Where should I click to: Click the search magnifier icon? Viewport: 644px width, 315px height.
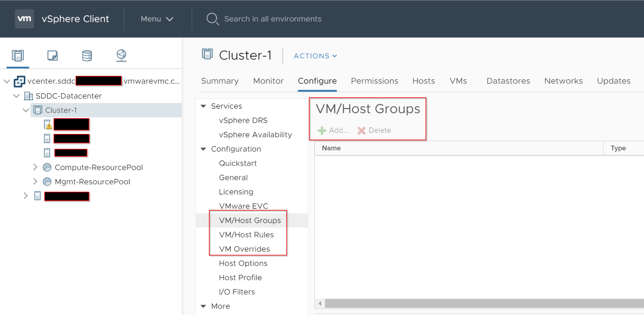coord(212,19)
